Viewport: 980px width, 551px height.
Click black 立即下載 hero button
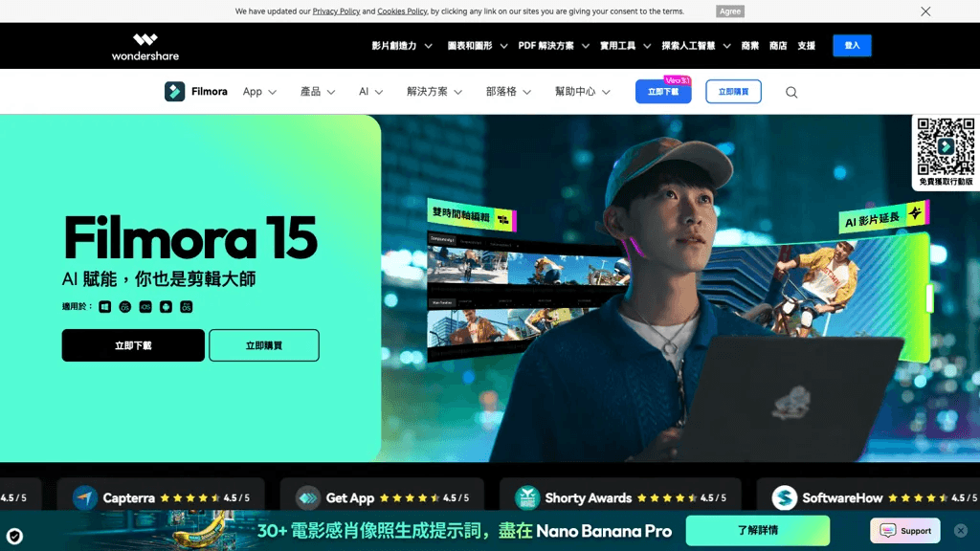(x=133, y=345)
